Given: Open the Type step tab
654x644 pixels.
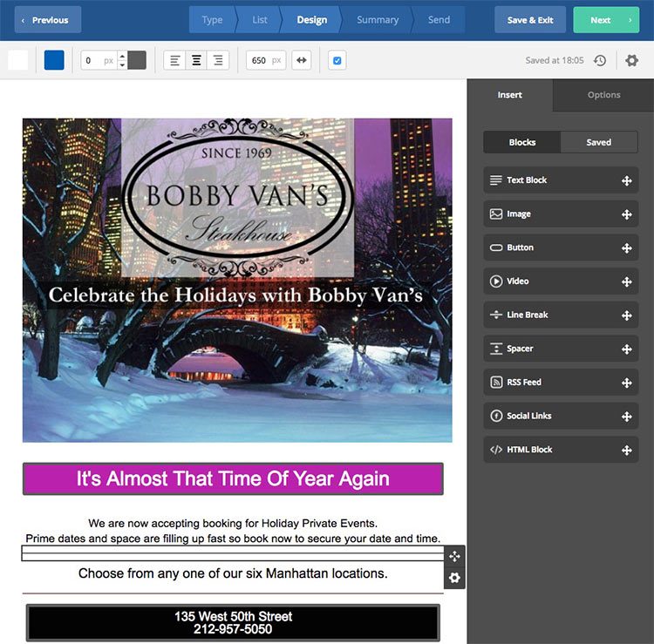Looking at the screenshot, I should (x=212, y=19).
